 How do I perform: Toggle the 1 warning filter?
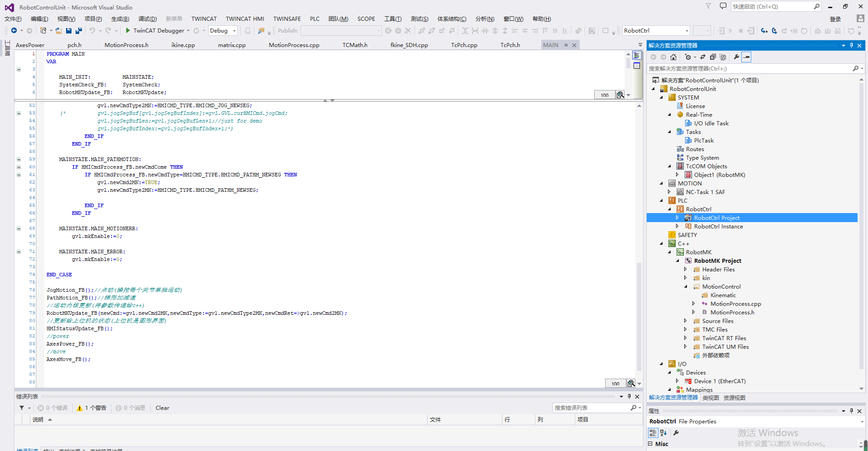91,408
